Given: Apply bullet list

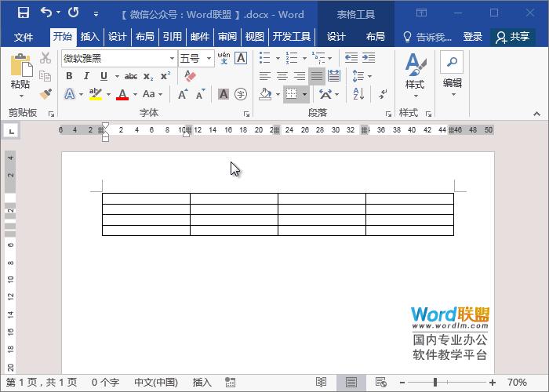Looking at the screenshot, I should pyautogui.click(x=265, y=58).
